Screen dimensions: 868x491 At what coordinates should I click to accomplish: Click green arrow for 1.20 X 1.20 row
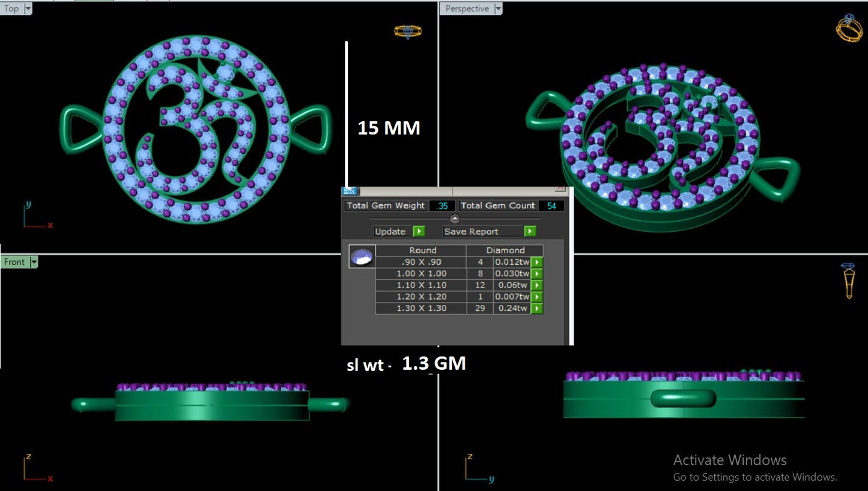tap(536, 297)
